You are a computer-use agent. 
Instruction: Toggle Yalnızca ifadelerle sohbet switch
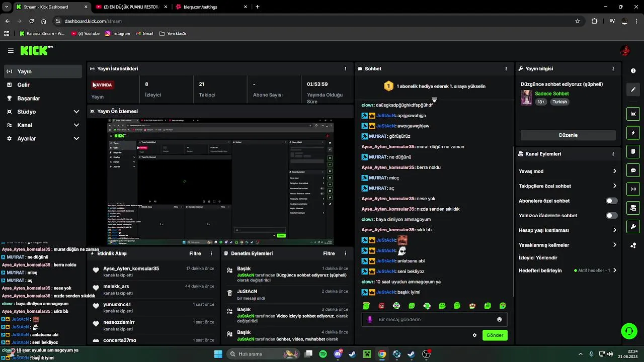click(611, 216)
